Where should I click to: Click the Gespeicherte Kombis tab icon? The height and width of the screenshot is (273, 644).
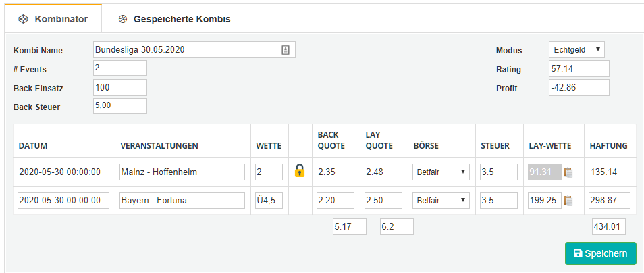122,19
